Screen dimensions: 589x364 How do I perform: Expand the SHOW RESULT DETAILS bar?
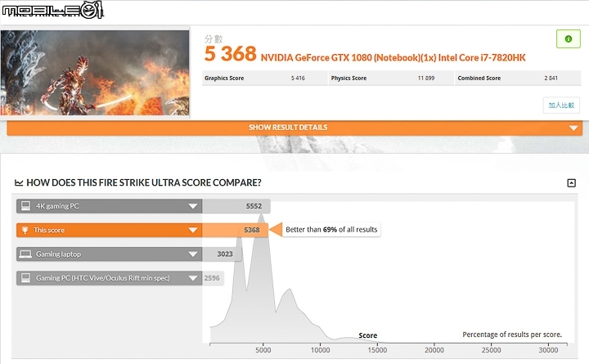pos(294,128)
